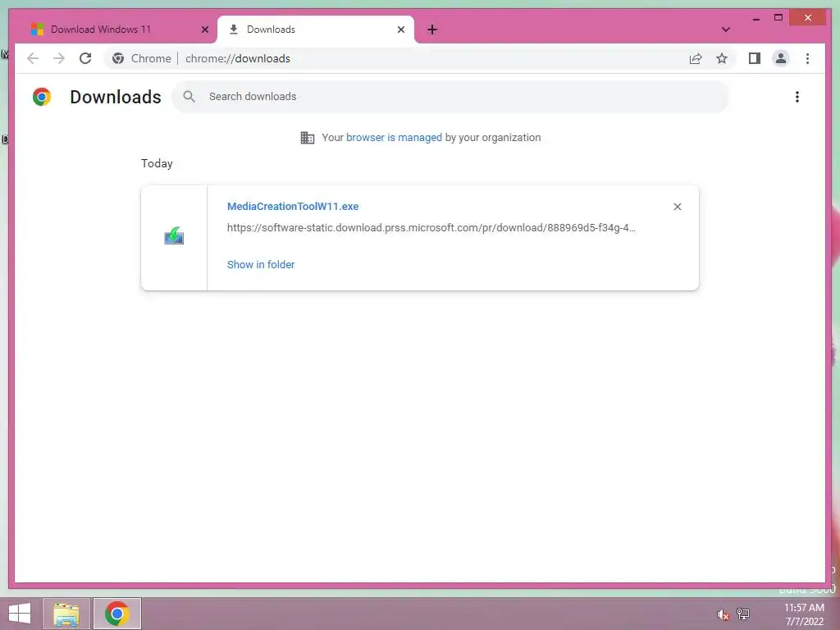
Task: Click the network tray icon
Action: 743,614
